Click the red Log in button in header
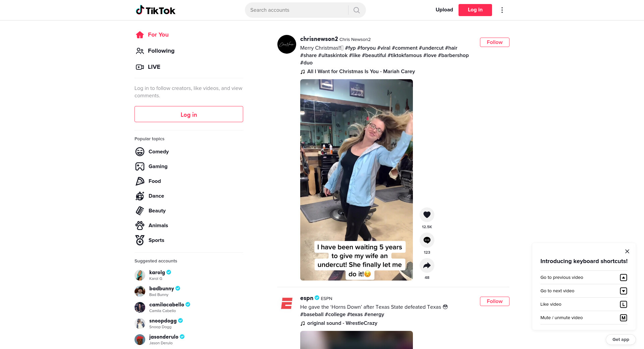This screenshot has width=644, height=349. pyautogui.click(x=475, y=10)
